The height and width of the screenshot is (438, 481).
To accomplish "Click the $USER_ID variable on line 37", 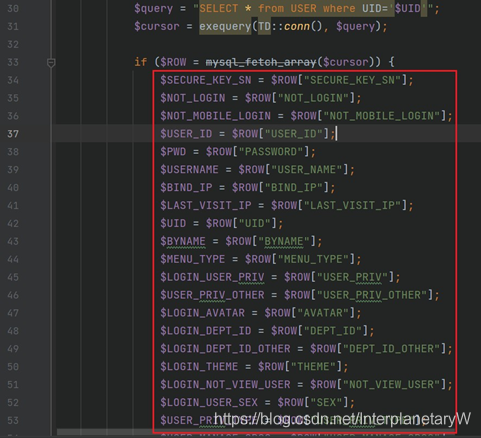I will click(x=186, y=134).
